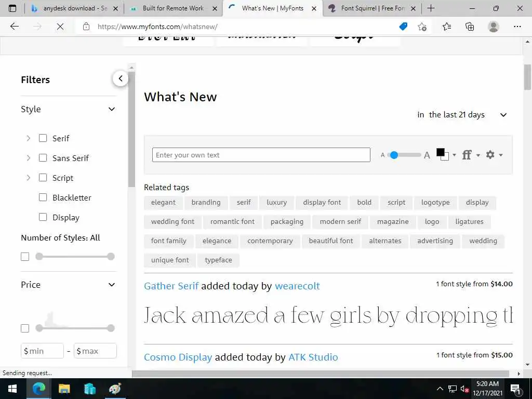Stop loading the page
Image resolution: width=532 pixels, height=399 pixels.
[60, 26]
